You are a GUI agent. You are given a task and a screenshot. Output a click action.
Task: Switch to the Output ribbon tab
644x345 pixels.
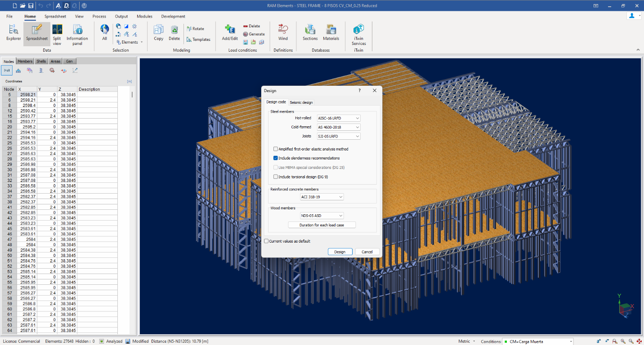pos(121,17)
